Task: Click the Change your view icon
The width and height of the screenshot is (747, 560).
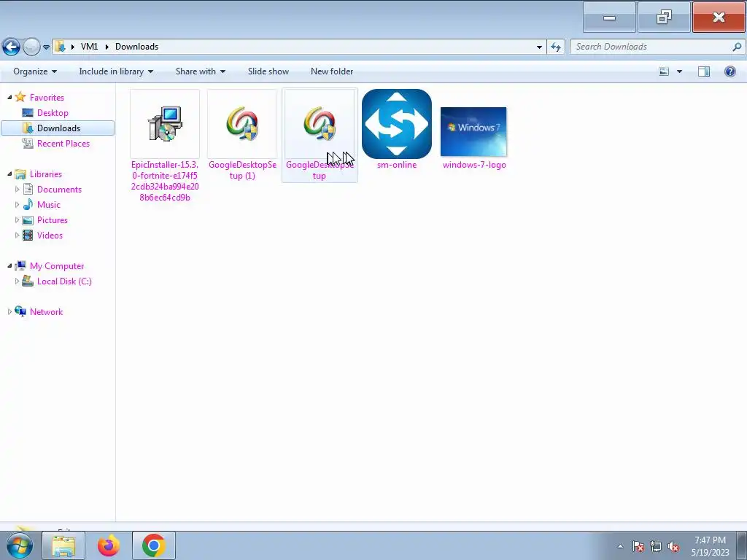Action: (x=664, y=71)
